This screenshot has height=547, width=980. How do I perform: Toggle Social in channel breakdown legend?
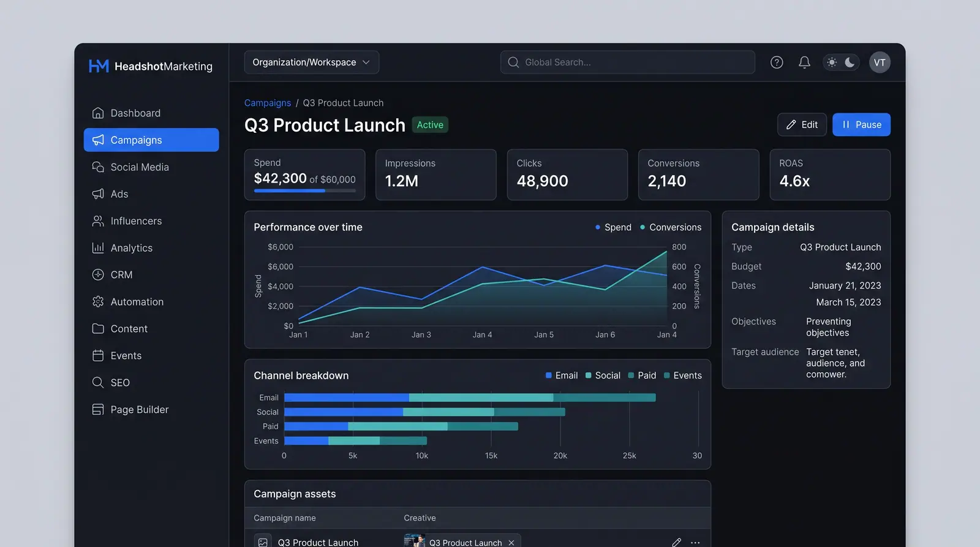coord(603,375)
